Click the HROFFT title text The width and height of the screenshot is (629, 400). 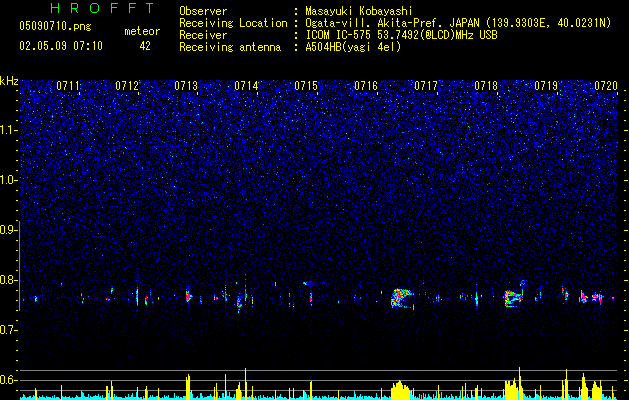[x=102, y=8]
